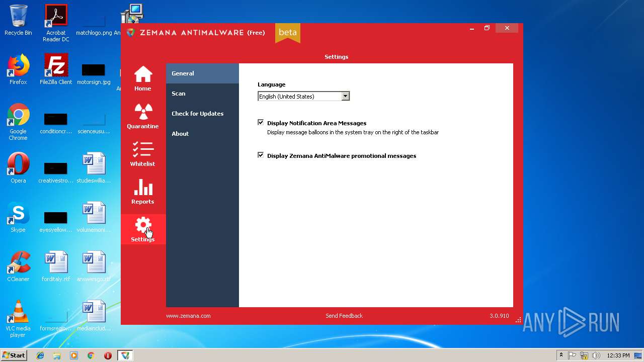
Task: Open the Home section in Zemana sidebar
Action: click(x=143, y=79)
